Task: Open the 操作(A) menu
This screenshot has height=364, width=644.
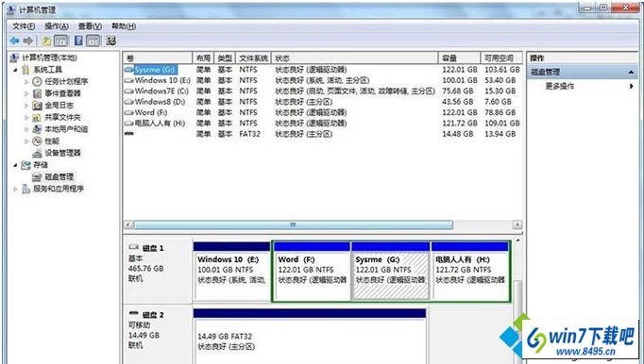Action: (57, 26)
